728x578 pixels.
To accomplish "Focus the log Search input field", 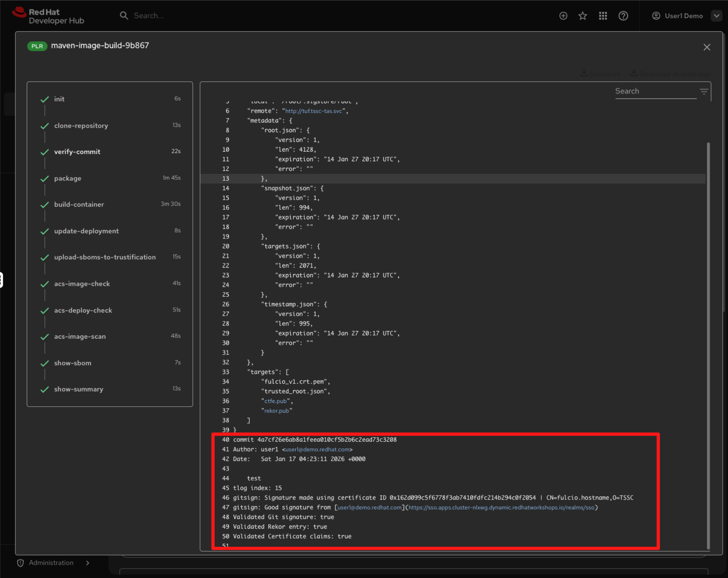I will click(655, 91).
